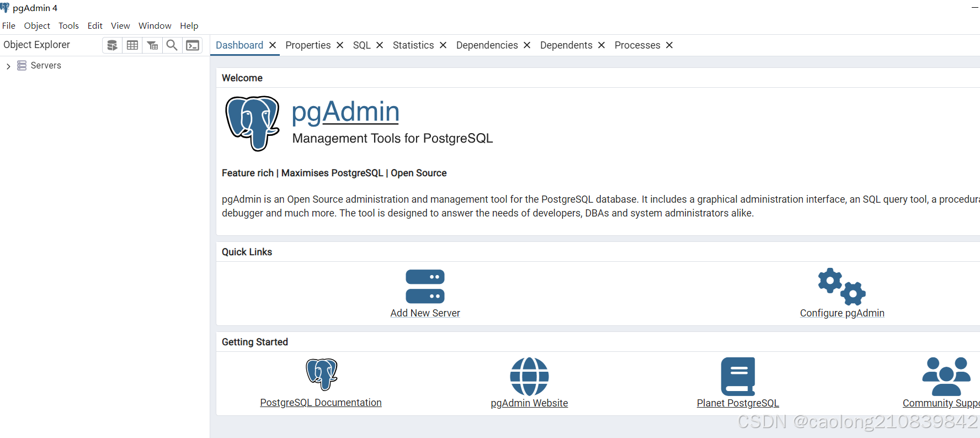Screen dimensions: 980x438
Task: Switch to the Dashboard tab
Action: click(x=239, y=45)
